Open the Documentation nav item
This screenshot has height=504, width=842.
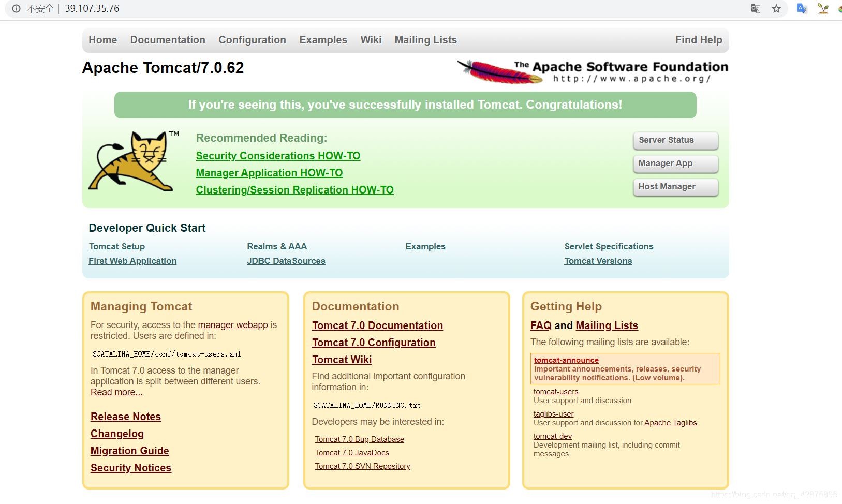(168, 40)
